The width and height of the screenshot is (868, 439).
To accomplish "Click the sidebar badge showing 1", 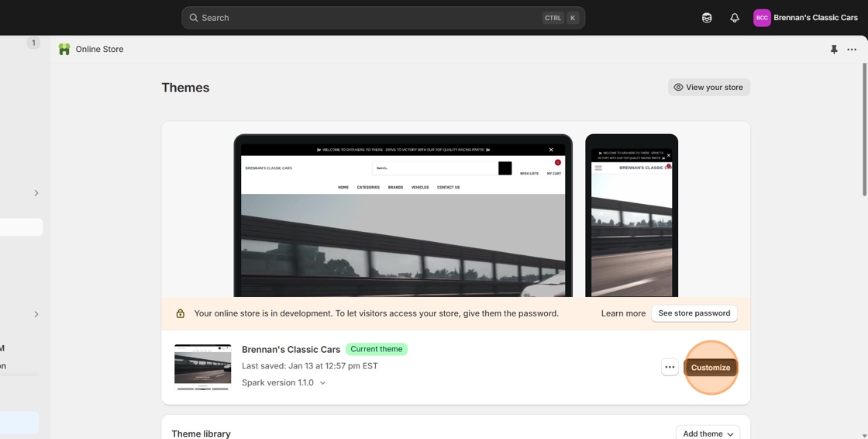I will [x=33, y=43].
